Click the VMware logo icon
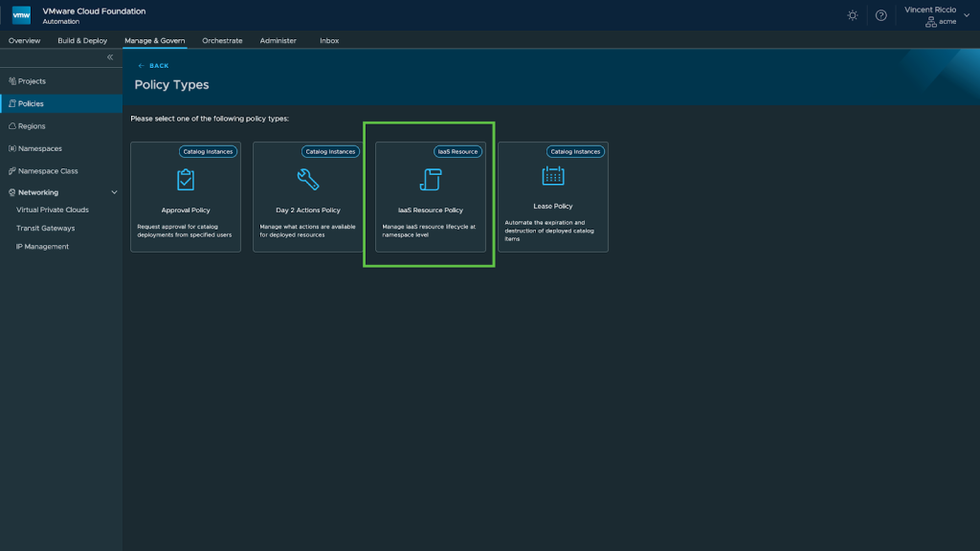The height and width of the screenshot is (551, 980). coord(21,15)
